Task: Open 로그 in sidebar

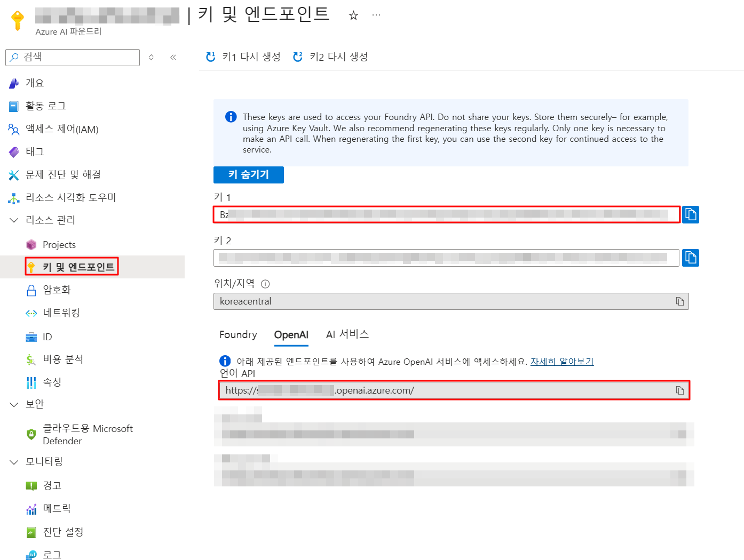Action: click(52, 555)
